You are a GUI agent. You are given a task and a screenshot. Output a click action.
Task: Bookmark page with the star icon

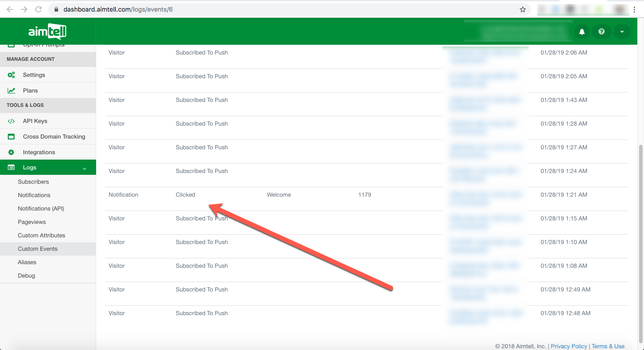point(522,9)
